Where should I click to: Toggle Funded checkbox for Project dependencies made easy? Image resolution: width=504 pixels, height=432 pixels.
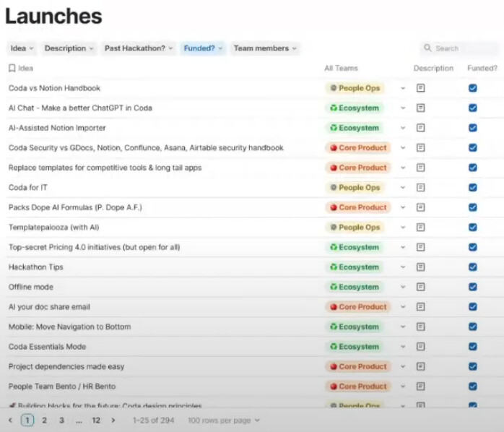point(472,366)
